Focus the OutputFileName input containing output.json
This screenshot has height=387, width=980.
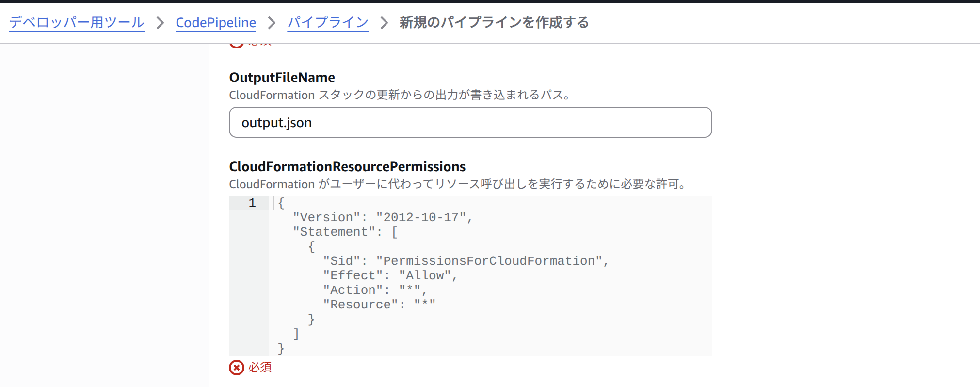[x=470, y=122]
